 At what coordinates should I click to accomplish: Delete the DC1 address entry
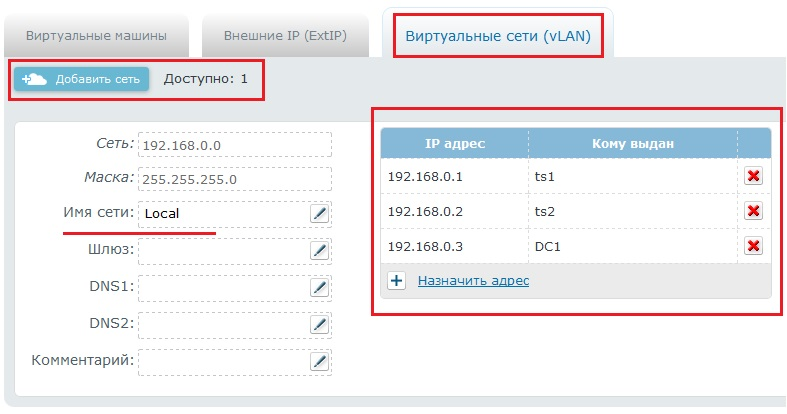coord(754,246)
